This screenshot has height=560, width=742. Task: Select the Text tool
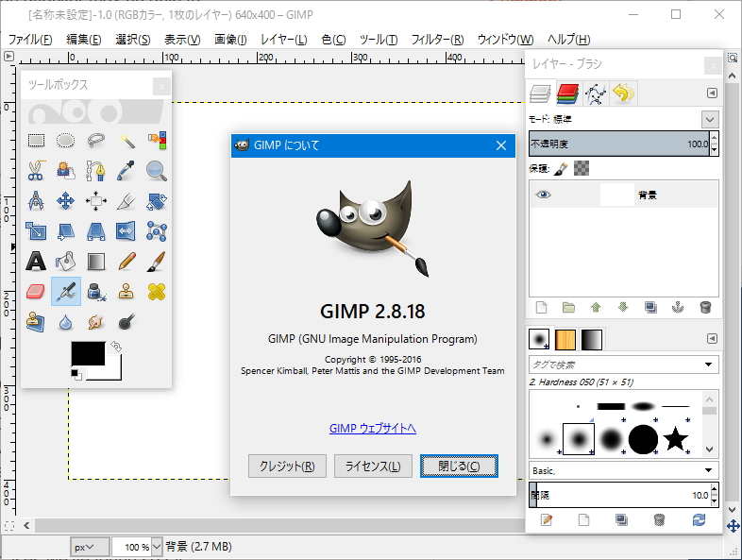36,262
